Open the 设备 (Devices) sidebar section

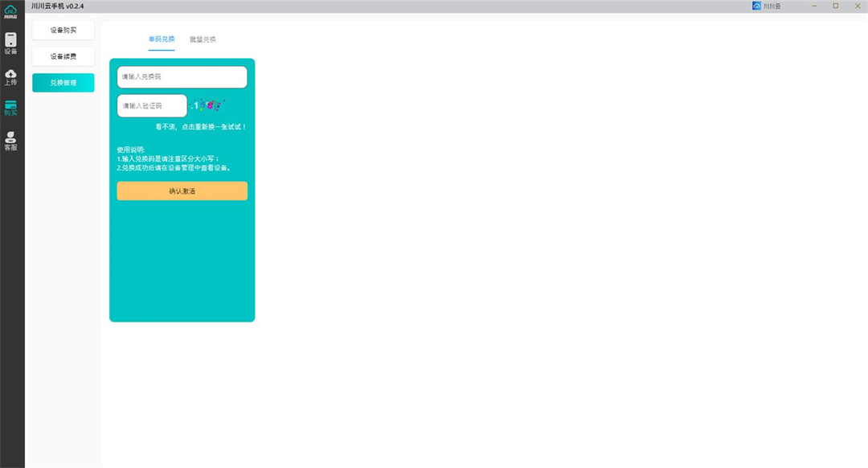(10, 43)
